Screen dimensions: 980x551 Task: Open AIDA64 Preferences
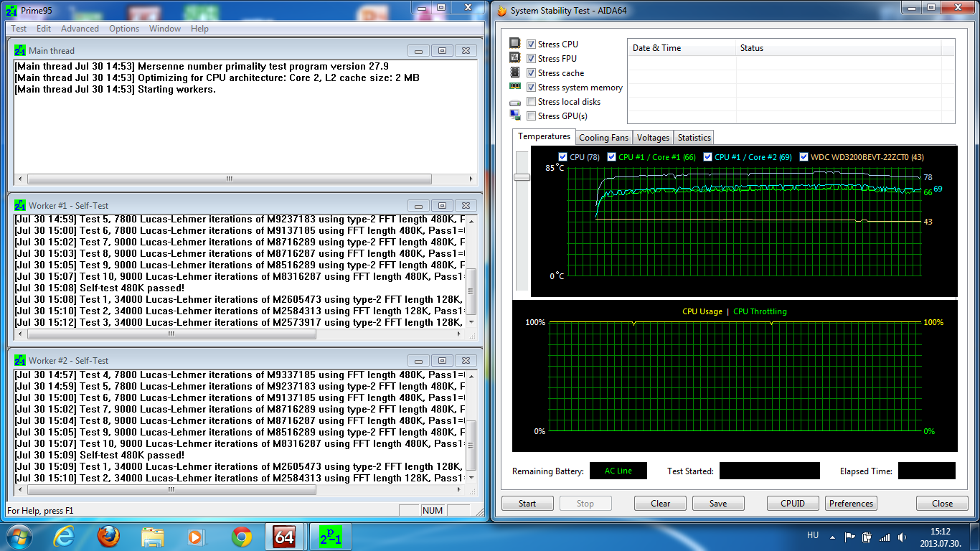click(851, 504)
